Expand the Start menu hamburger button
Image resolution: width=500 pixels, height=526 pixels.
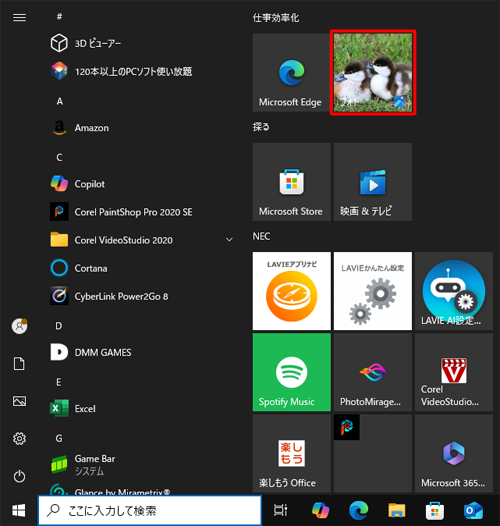point(19,17)
